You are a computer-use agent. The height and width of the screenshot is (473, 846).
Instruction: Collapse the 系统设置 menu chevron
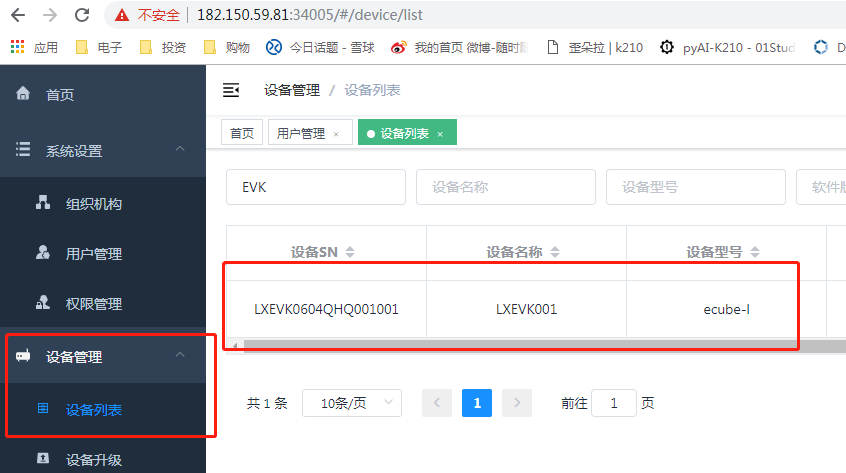[180, 149]
